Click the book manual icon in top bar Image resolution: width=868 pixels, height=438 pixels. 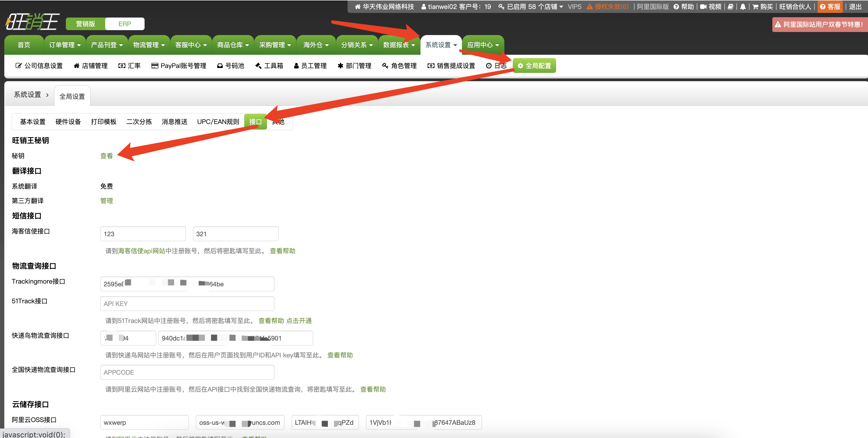point(730,7)
